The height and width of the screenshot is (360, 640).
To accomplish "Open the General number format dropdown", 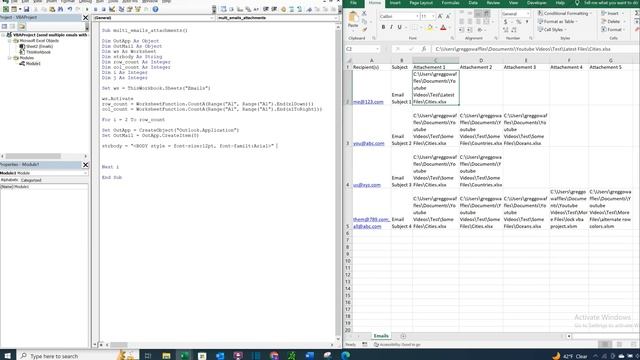I will pos(527,13).
